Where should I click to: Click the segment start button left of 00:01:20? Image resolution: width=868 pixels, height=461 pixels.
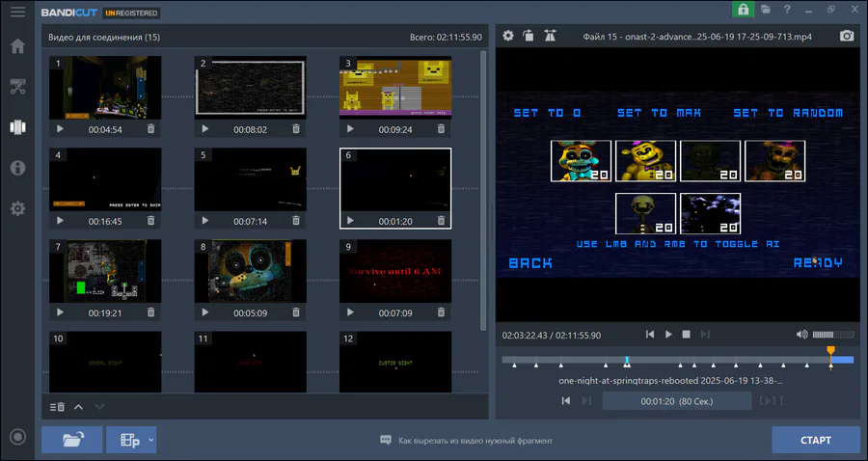tap(566, 400)
